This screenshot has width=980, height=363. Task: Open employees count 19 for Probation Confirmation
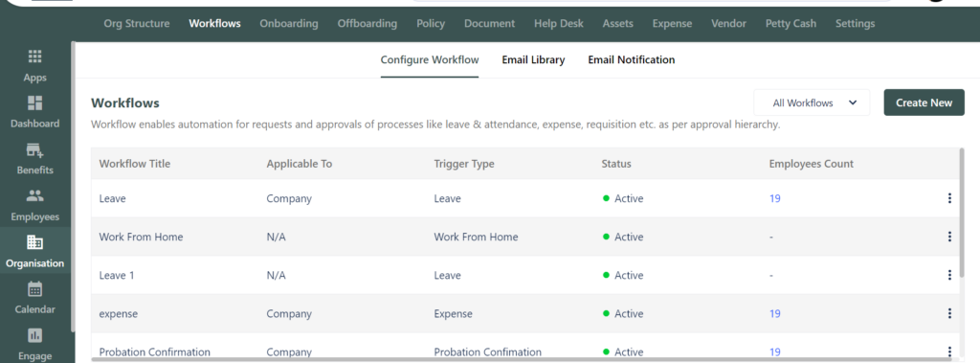pyautogui.click(x=775, y=352)
